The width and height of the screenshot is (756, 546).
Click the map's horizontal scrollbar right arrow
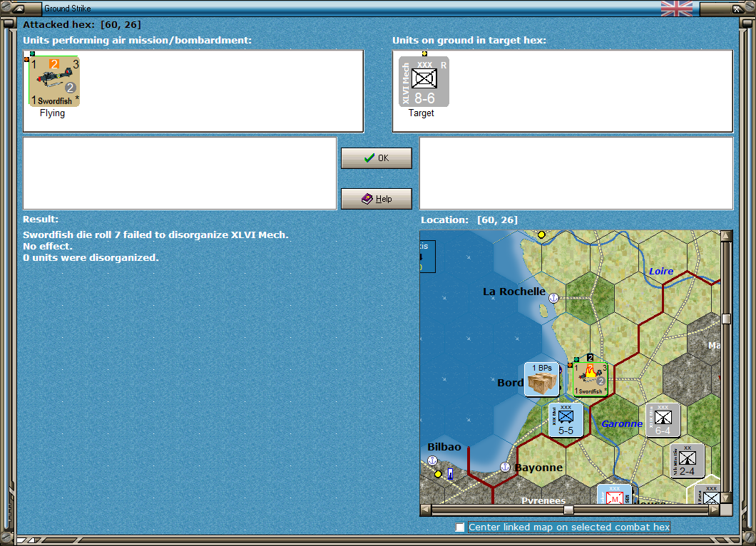(714, 510)
